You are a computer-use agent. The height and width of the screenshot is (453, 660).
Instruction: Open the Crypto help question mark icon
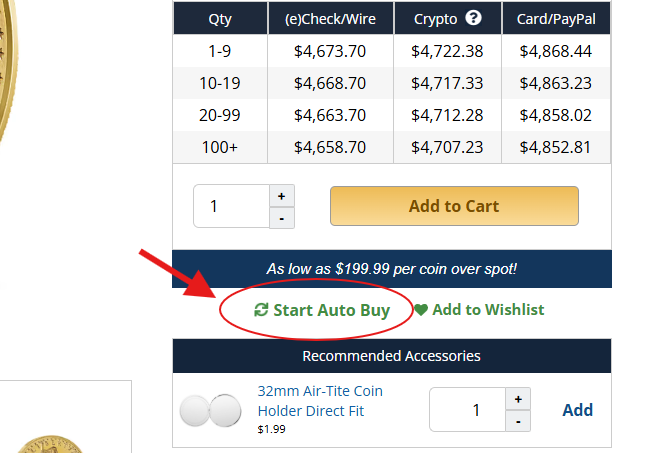pyautogui.click(x=474, y=18)
